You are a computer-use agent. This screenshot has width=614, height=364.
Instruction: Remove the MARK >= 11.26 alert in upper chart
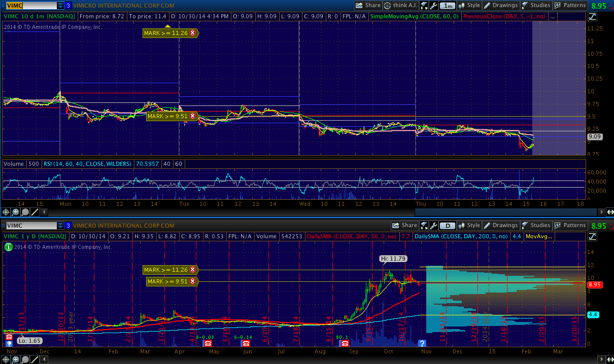tap(192, 33)
